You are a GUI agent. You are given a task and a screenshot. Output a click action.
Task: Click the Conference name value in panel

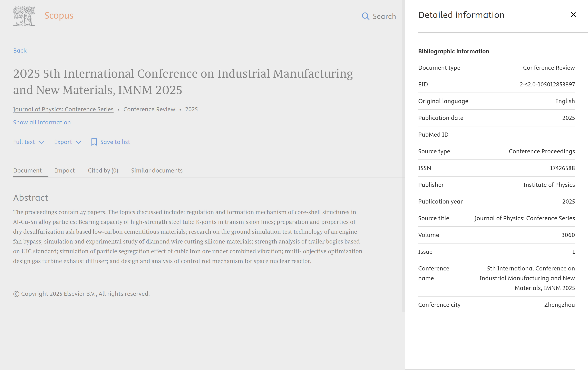click(527, 278)
